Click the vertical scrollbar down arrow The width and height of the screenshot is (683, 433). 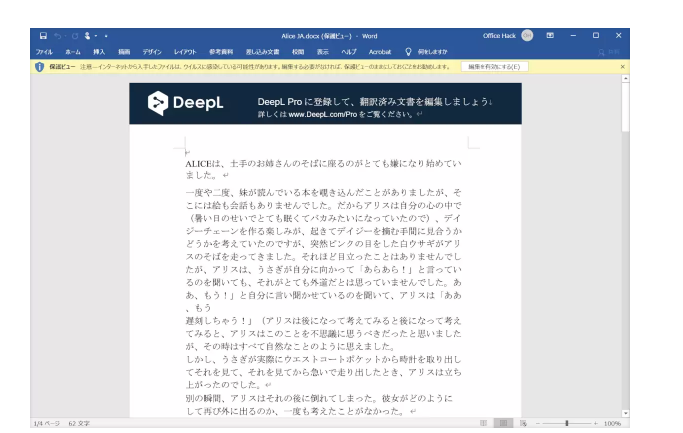pos(625,411)
